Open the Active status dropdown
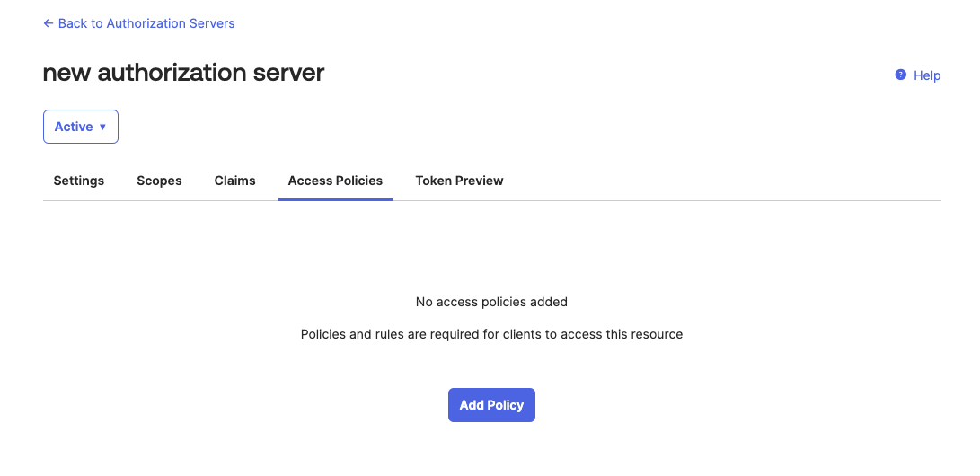Screen dimensions: 980x476 click(81, 127)
